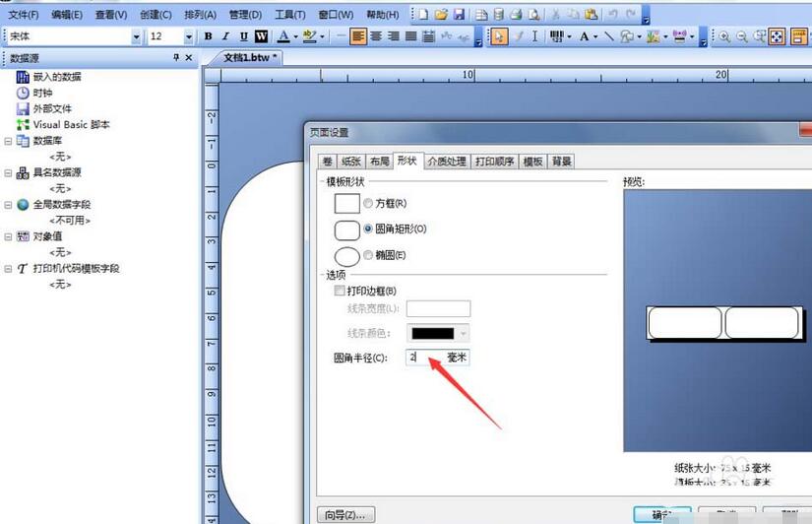Select the line drawing tool

click(x=609, y=36)
